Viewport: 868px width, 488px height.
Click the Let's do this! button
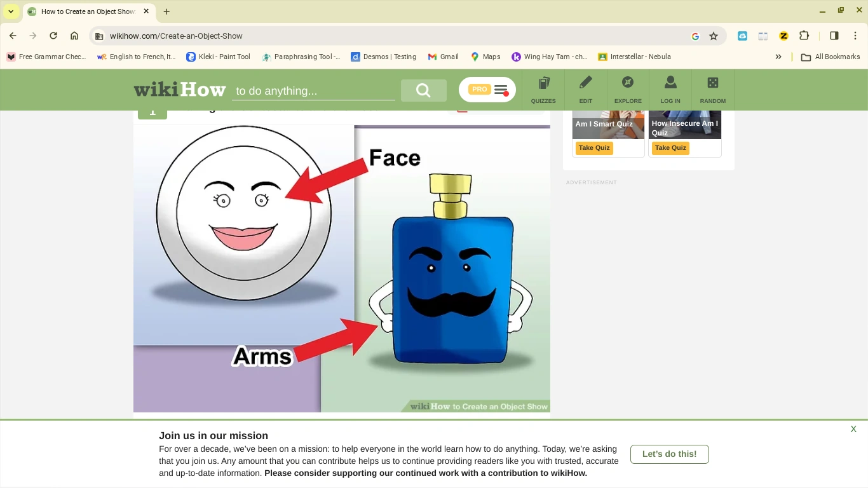pos(670,454)
